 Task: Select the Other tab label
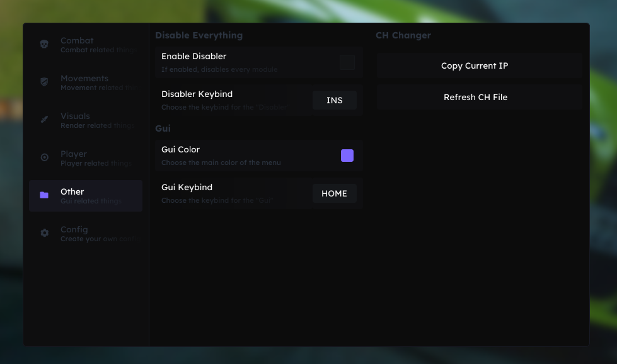coord(72,192)
